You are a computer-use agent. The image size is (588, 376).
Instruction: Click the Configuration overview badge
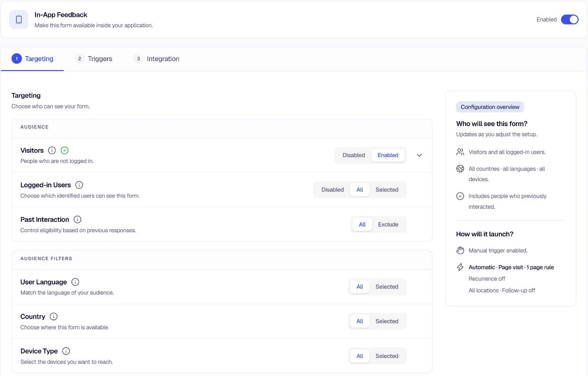coord(490,107)
